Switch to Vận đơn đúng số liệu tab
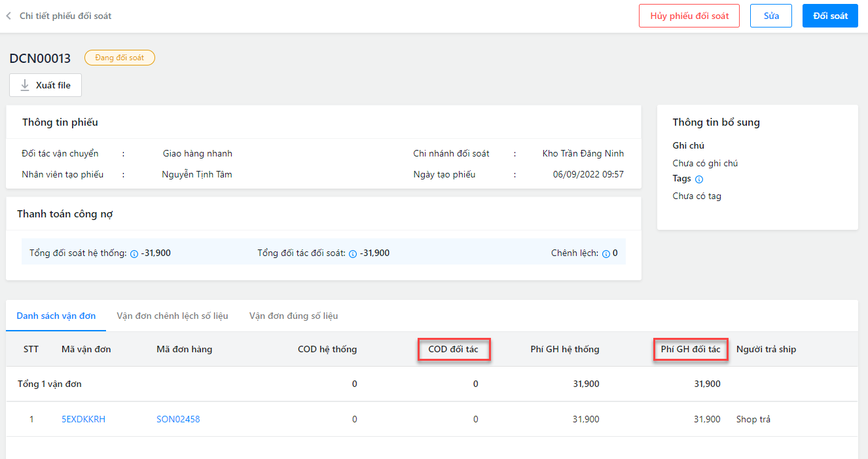This screenshot has width=868, height=459. pos(293,316)
